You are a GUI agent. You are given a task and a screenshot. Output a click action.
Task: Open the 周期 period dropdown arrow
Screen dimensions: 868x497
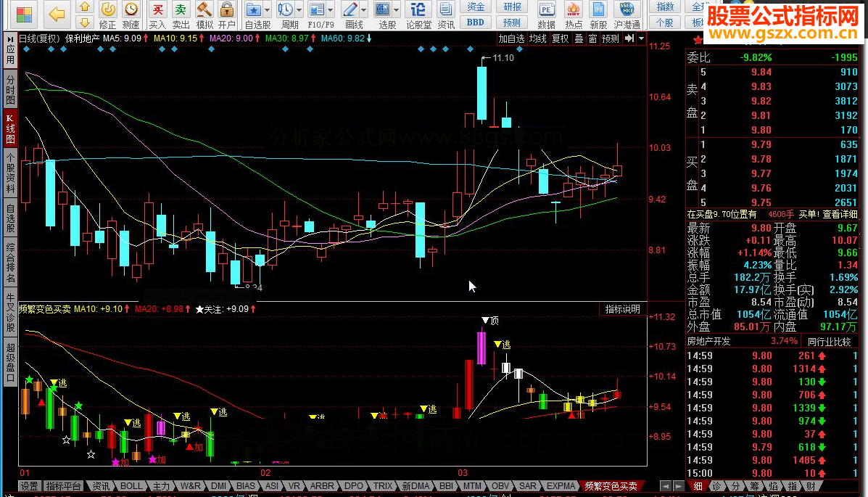tap(299, 10)
